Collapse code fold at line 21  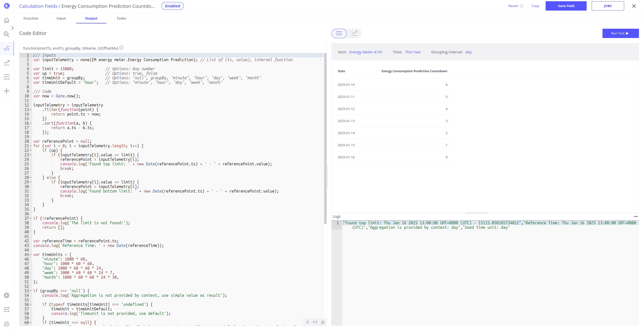click(x=31, y=146)
